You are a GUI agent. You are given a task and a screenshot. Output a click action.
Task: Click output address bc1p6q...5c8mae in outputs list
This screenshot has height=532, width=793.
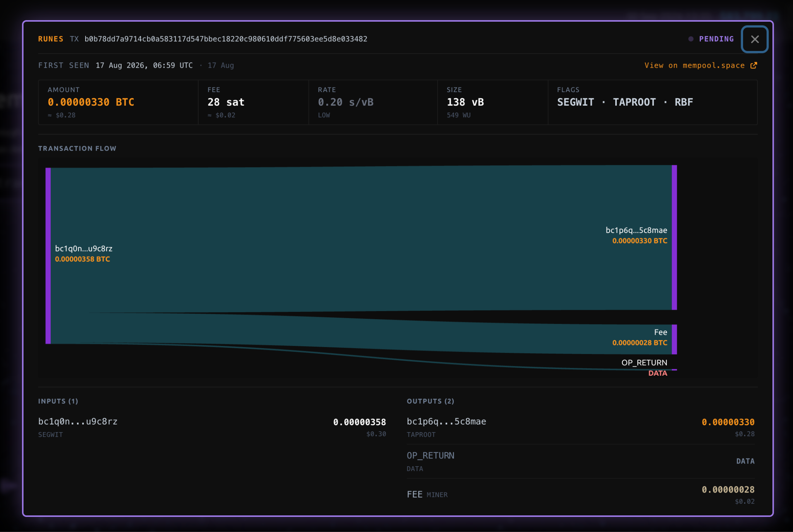(x=446, y=421)
